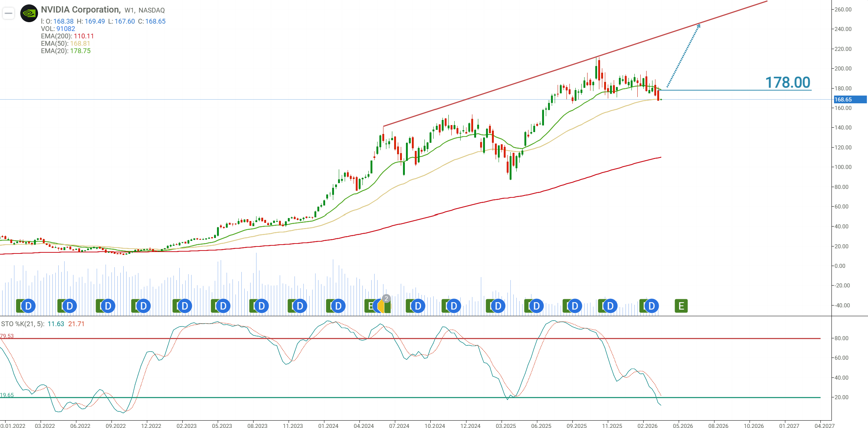Select the dividend "D" marker near 08.2023

261,306
